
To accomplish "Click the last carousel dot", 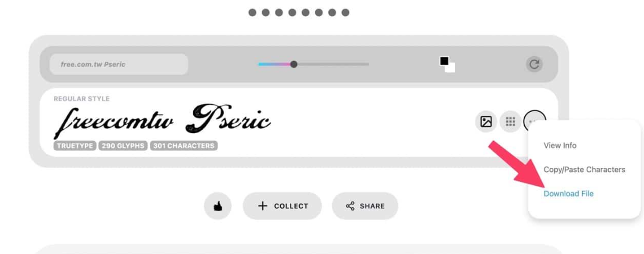I will point(345,12).
